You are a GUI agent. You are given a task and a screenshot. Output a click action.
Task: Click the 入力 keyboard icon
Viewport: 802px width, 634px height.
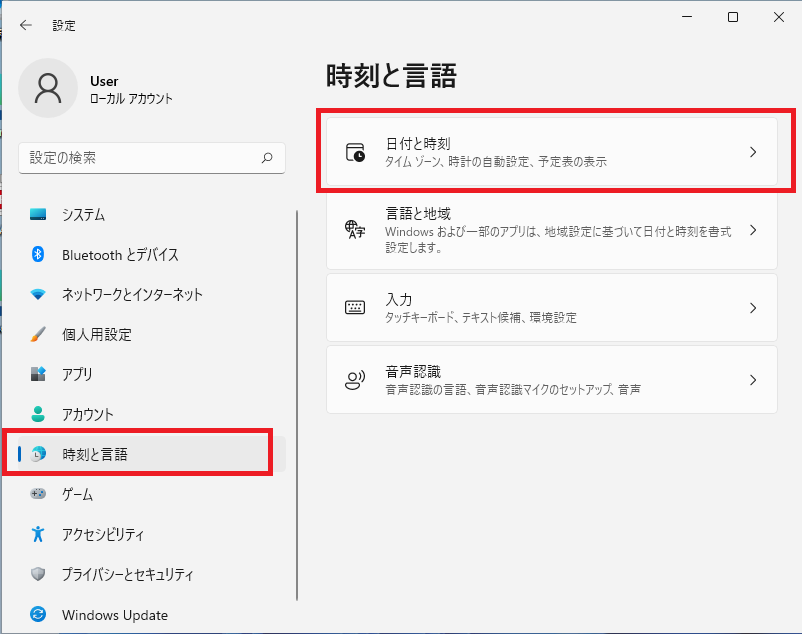coord(355,307)
